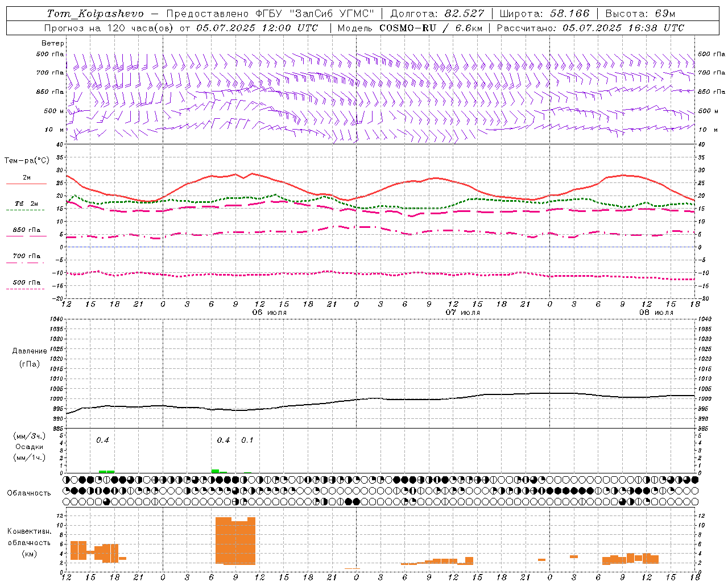This screenshot has height=582, width=728.
Task: Click the (км) unit under convective cloudiness
Action: 30,554
